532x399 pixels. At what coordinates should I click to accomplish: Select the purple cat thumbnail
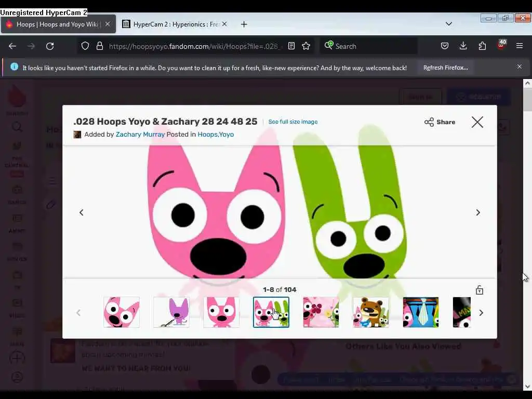[x=171, y=312]
